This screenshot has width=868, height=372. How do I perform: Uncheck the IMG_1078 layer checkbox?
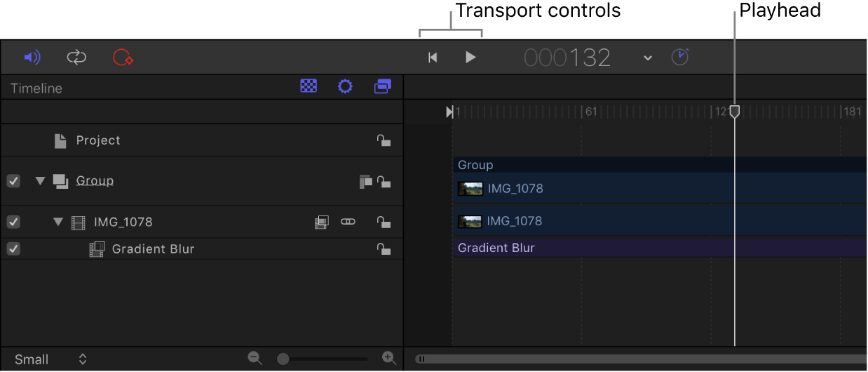tap(13, 222)
